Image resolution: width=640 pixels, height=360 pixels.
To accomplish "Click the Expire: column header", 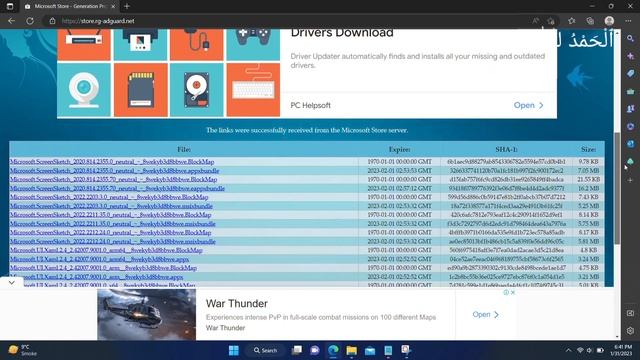I will click(399, 149).
